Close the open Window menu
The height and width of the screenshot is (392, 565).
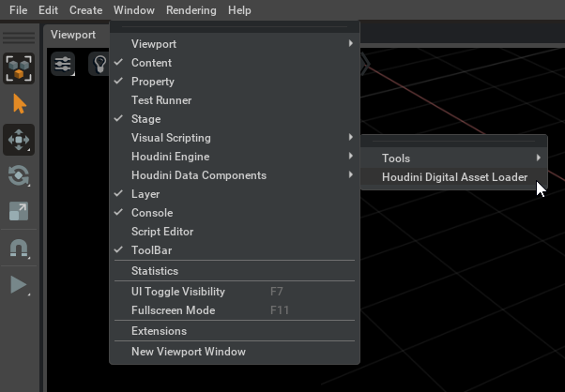click(134, 10)
